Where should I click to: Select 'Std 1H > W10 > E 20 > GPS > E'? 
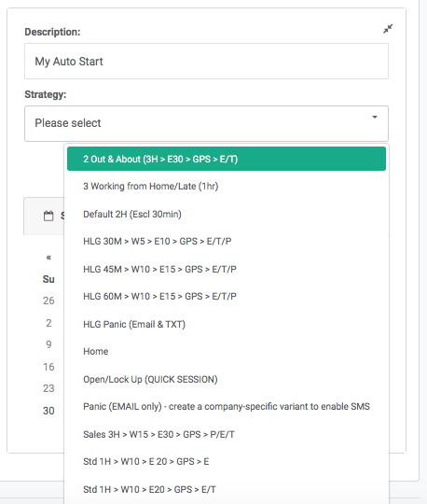click(x=227, y=461)
